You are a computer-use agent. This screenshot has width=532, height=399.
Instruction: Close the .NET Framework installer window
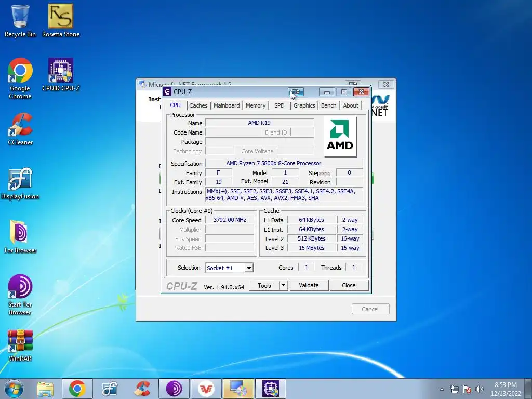(386, 85)
